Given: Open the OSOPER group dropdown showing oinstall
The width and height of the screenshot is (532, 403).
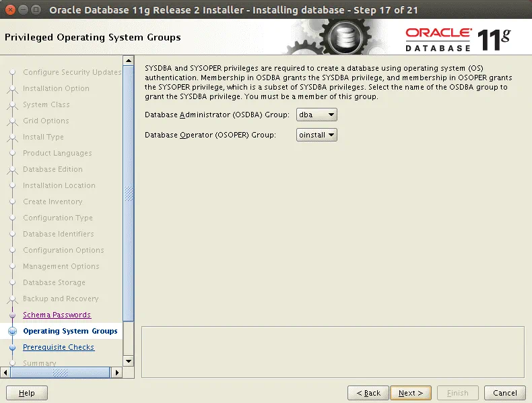Looking at the screenshot, I should click(317, 135).
